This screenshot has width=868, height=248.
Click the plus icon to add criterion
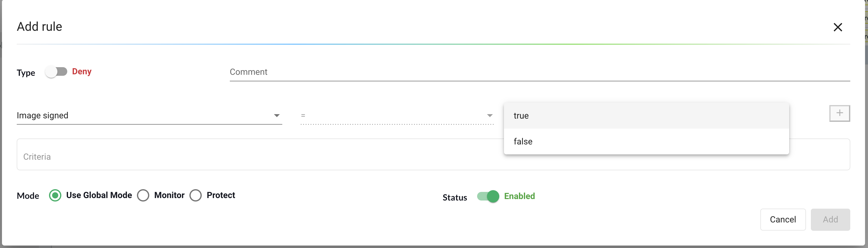pos(839,113)
